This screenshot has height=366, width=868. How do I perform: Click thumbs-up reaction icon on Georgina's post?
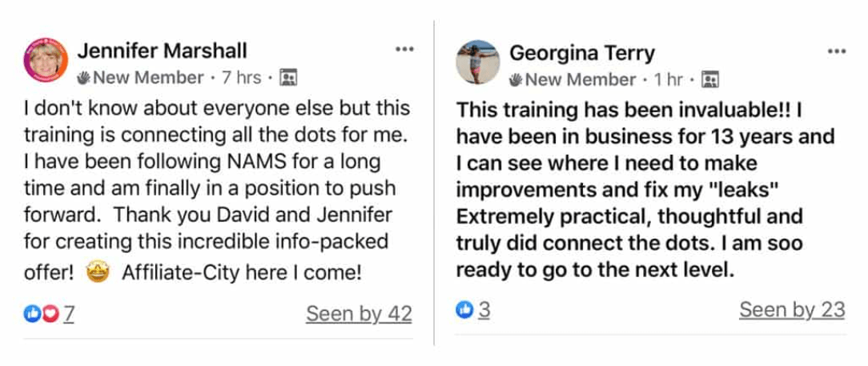464,310
